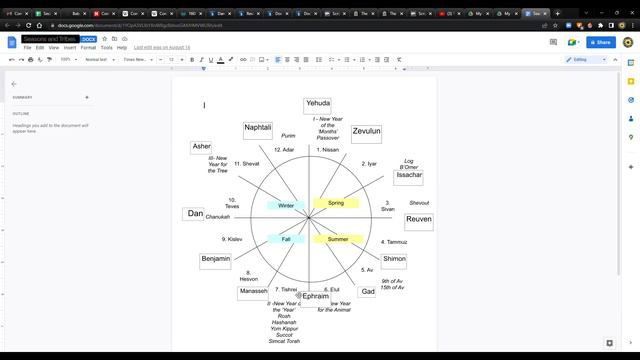Viewport: 640px width, 360px height.
Task: Open the Tools menu
Action: [x=107, y=48]
